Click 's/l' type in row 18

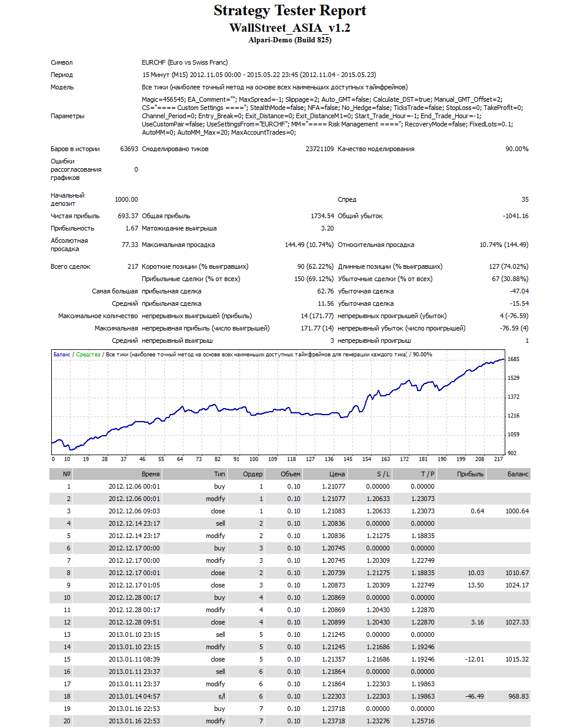[222, 696]
